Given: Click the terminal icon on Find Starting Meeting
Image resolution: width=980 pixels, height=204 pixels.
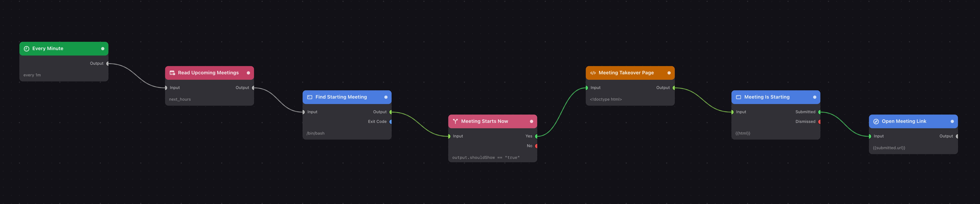Looking at the screenshot, I should click(310, 97).
